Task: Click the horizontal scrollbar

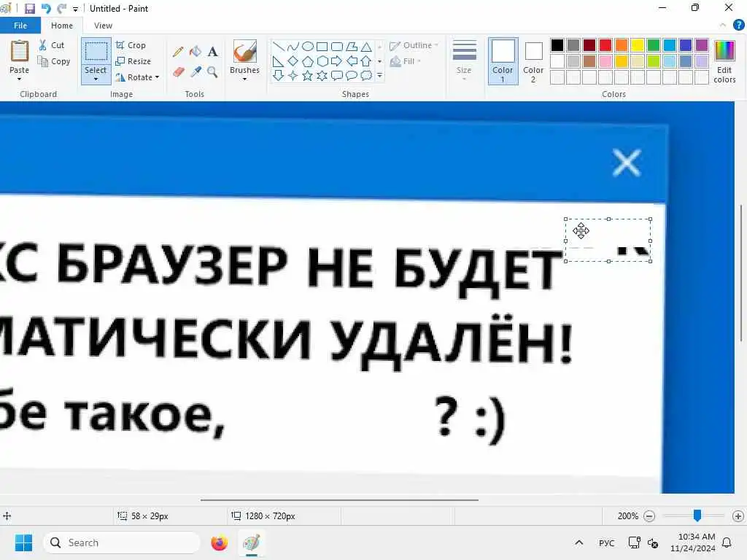Action: point(339,500)
